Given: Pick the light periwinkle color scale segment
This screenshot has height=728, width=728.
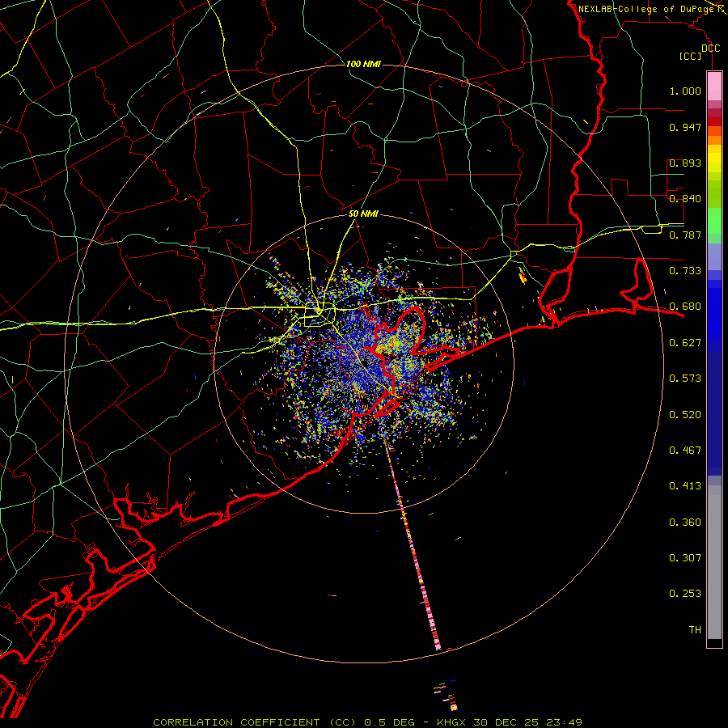Looking at the screenshot, I should click(714, 256).
